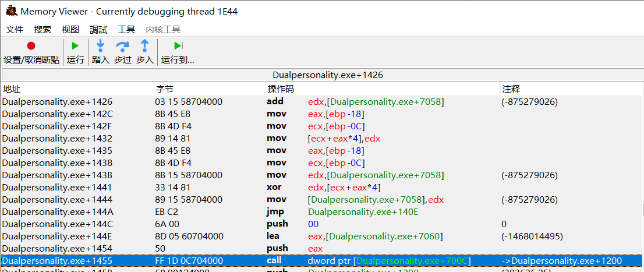Viewport: 644px width, 272px height.
Task: Open the 工具 (Tools) menu
Action: [126, 29]
